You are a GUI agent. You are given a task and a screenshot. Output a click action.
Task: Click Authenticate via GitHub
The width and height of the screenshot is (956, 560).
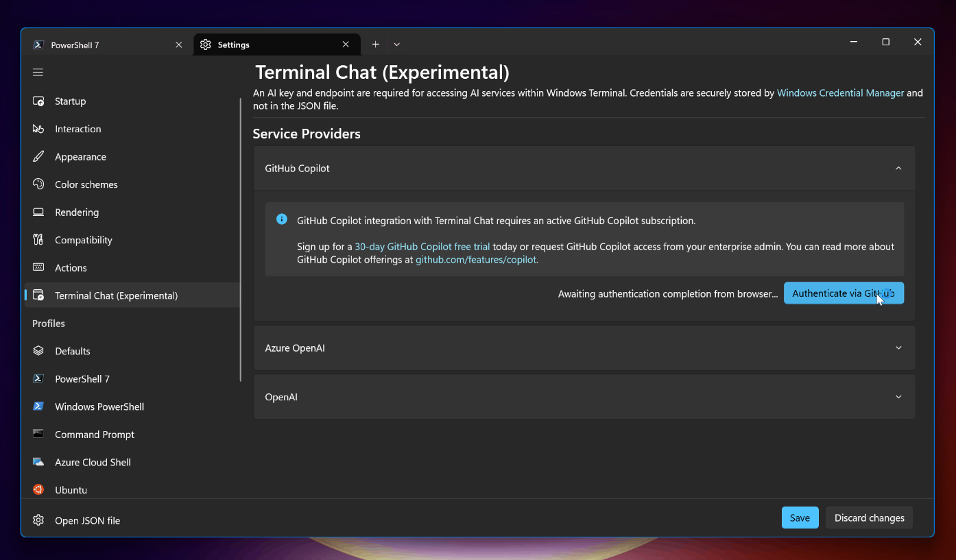844,293
